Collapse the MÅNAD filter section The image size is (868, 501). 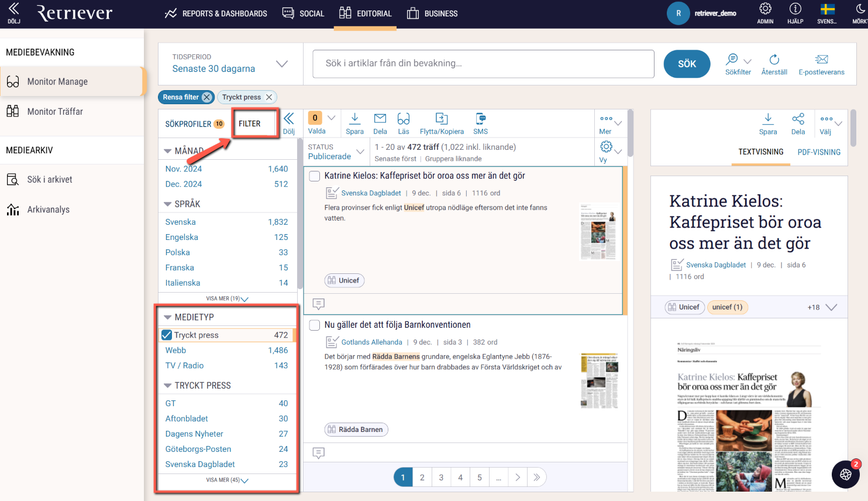point(168,151)
